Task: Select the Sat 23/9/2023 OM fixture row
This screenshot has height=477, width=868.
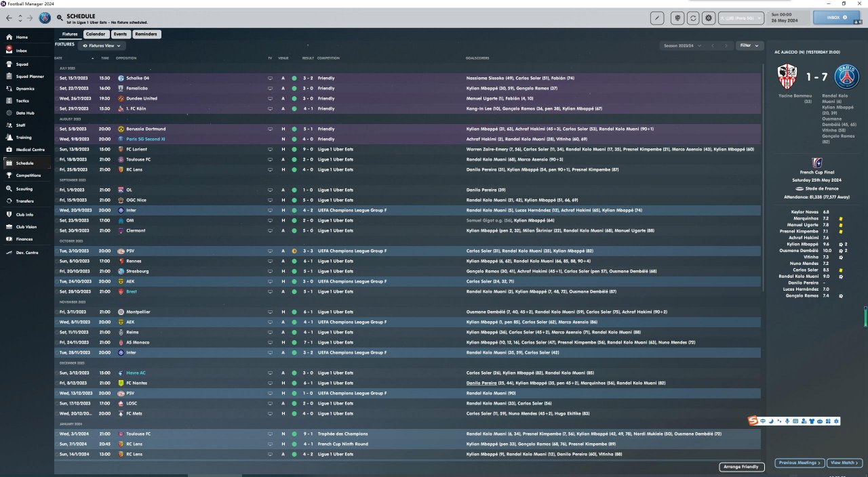Action: (x=408, y=220)
